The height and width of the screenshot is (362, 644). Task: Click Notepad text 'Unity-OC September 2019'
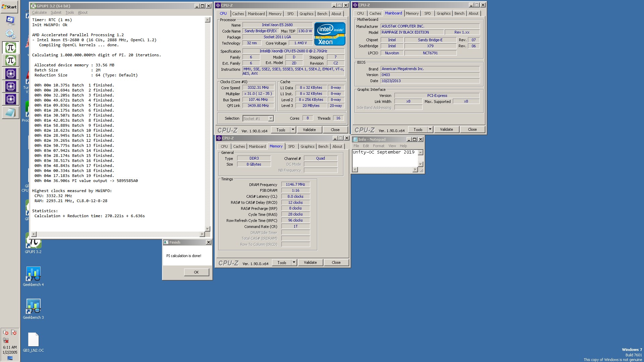pos(383,152)
